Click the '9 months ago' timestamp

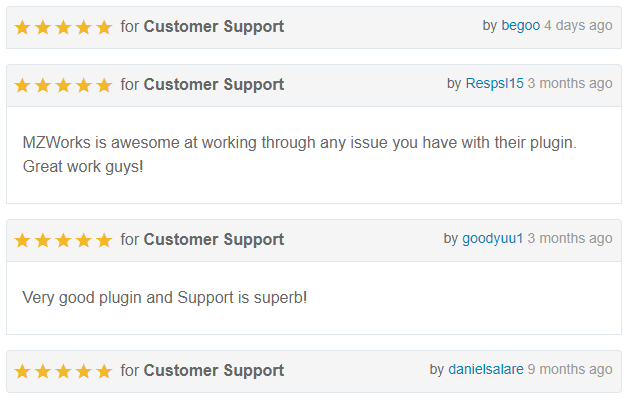pos(570,369)
